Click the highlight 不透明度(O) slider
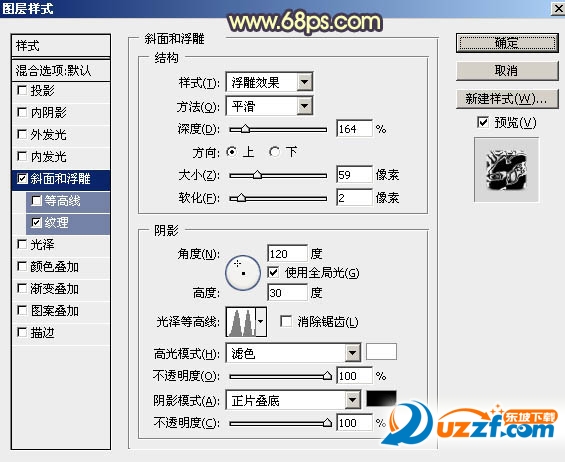Screen dimensions: 565x462 [280, 376]
